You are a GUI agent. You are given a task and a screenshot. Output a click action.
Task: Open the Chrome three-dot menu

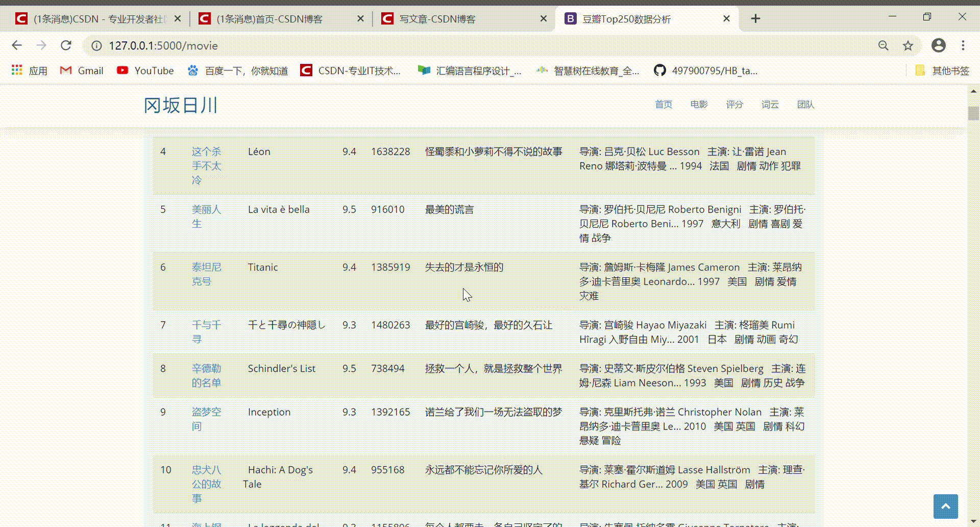pos(963,45)
